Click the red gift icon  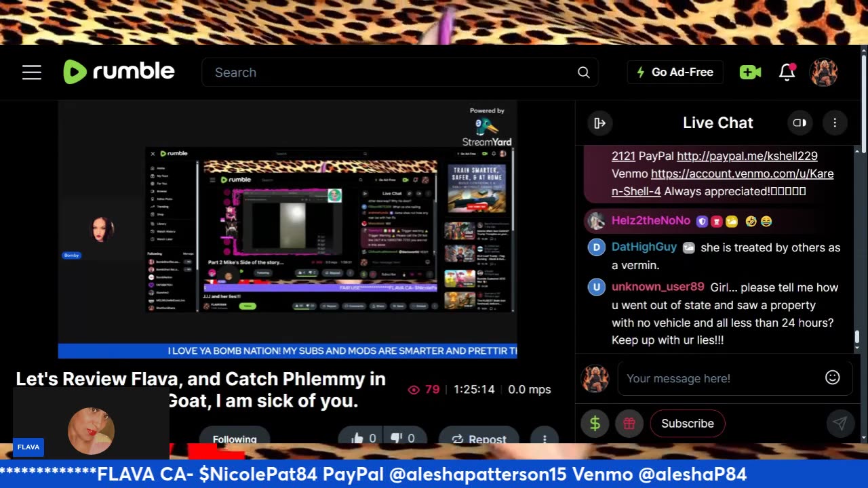(629, 424)
